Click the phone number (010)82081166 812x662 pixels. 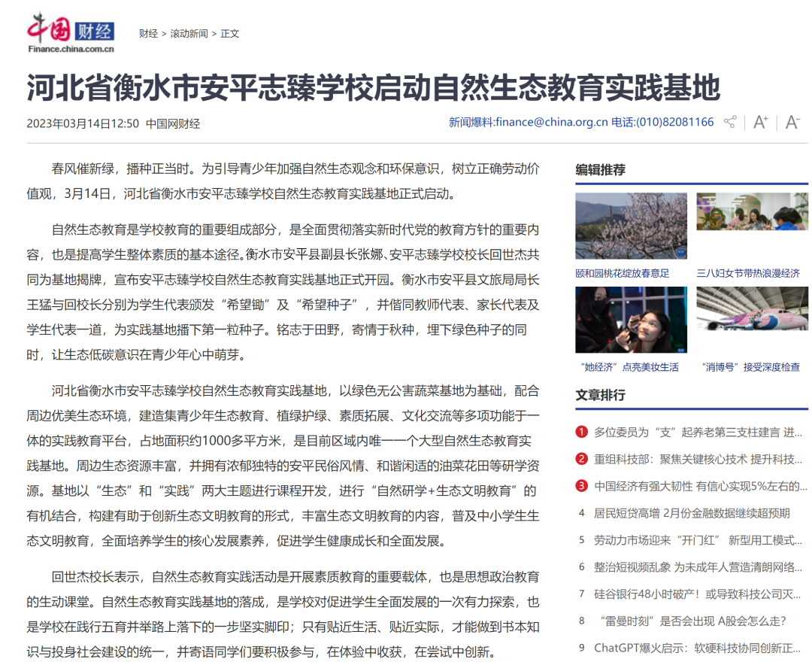tap(674, 123)
